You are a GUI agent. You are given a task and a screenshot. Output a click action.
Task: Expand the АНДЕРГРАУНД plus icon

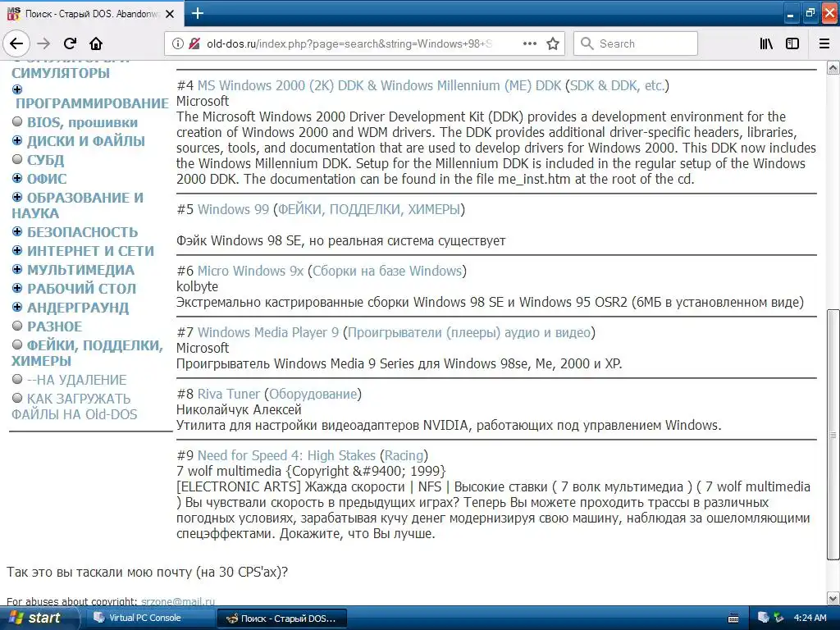click(x=17, y=307)
